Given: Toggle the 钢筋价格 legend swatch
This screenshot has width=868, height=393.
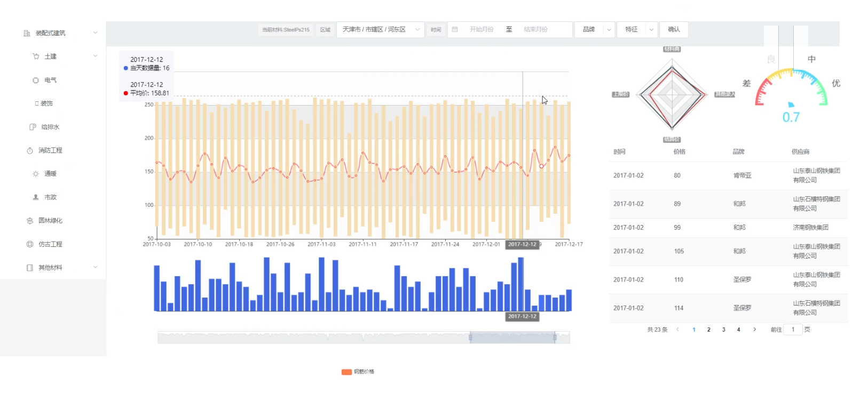Looking at the screenshot, I should (x=346, y=372).
